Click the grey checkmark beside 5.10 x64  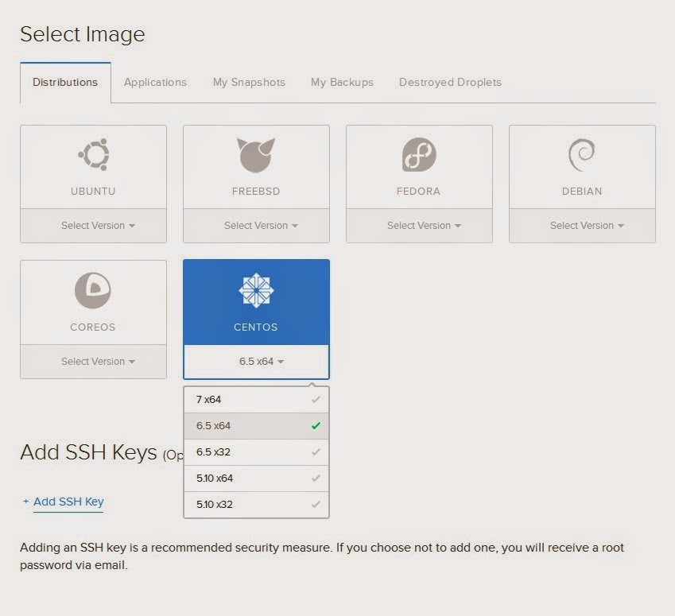tap(316, 478)
